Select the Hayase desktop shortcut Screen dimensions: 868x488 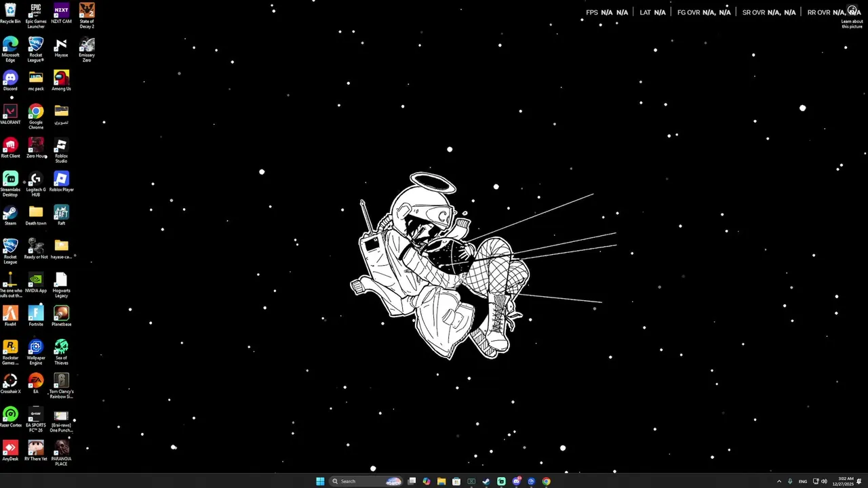click(61, 47)
